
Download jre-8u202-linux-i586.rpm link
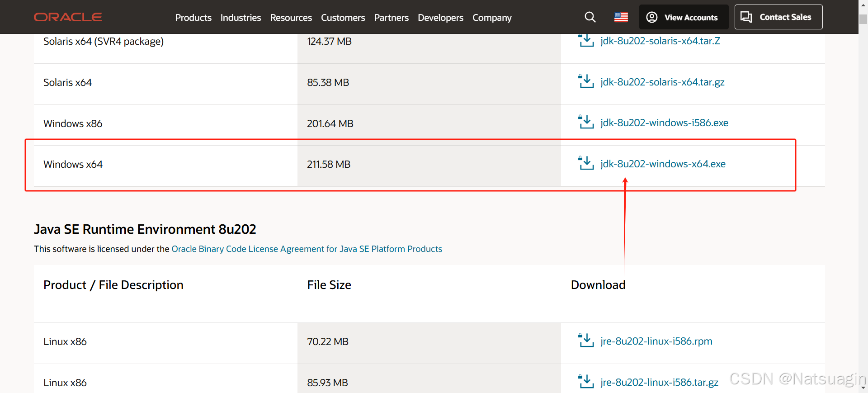coord(656,341)
